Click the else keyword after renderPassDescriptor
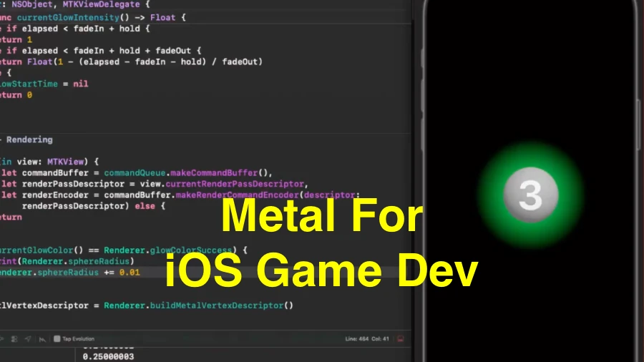644x362 pixels. 145,206
